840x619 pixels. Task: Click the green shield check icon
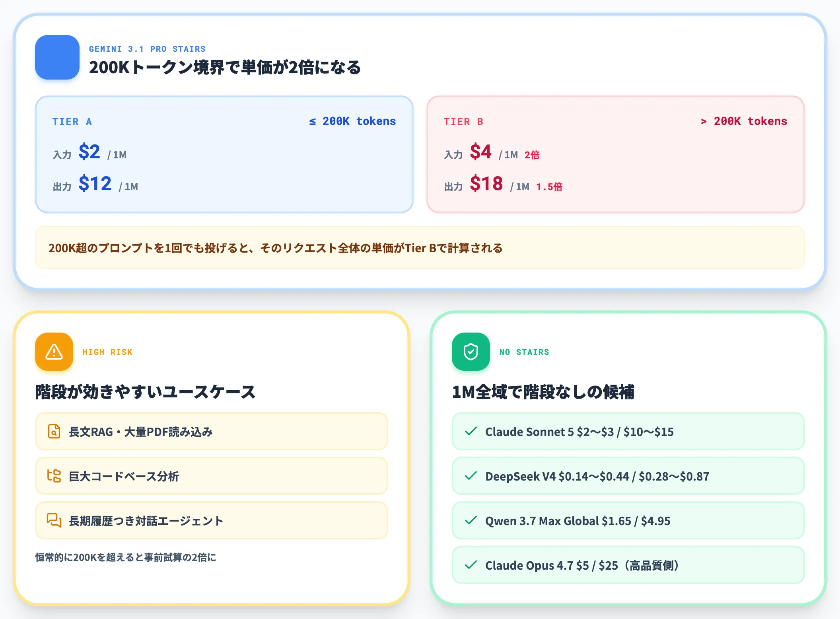[471, 352]
